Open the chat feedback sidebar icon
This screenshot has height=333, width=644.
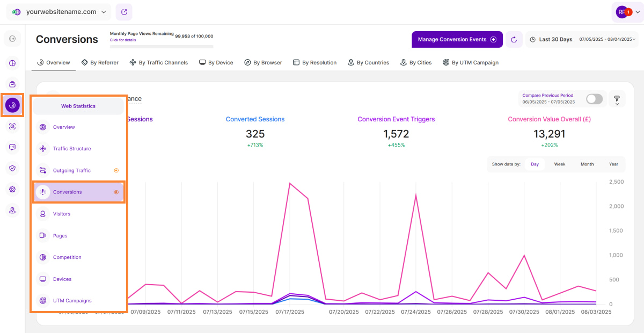pyautogui.click(x=12, y=147)
